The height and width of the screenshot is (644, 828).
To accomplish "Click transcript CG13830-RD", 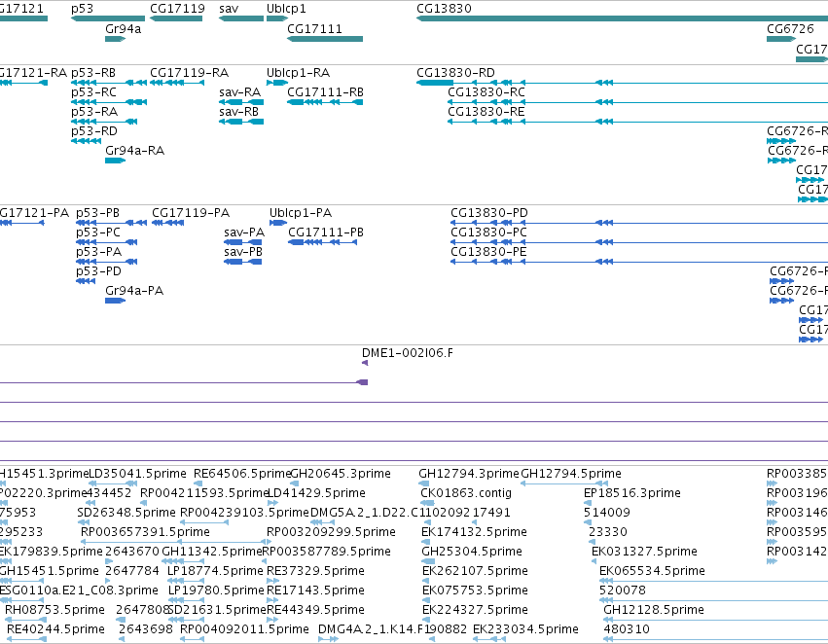I will [456, 72].
